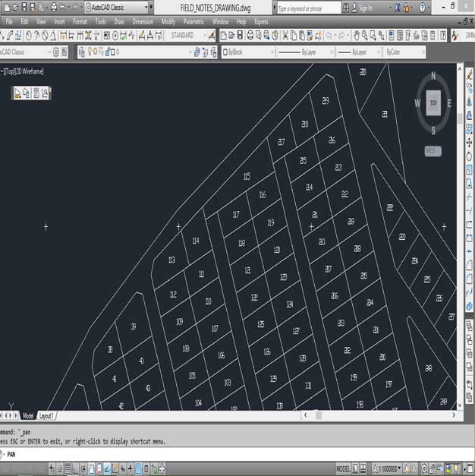Click the ViewCube TOP face
Image resolution: width=475 pixels, height=476 pixels.
(x=433, y=103)
